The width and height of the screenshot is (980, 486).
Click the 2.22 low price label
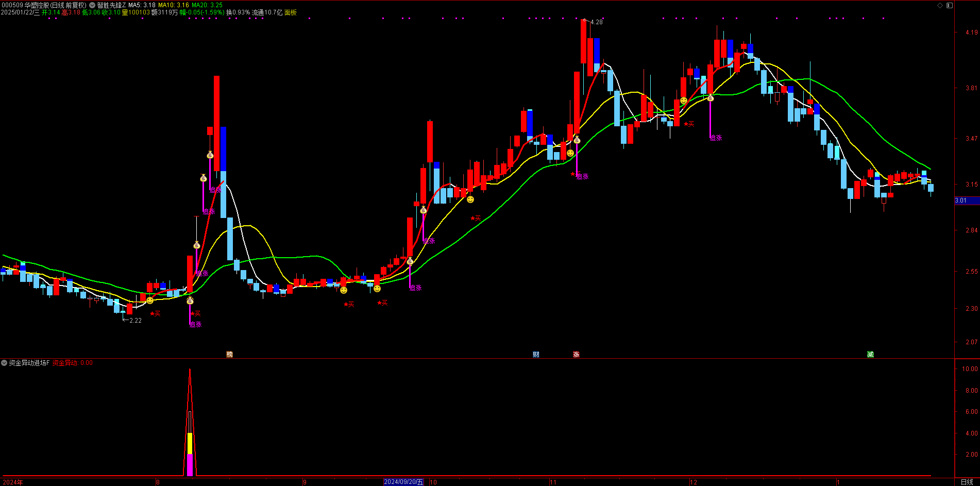[135, 321]
